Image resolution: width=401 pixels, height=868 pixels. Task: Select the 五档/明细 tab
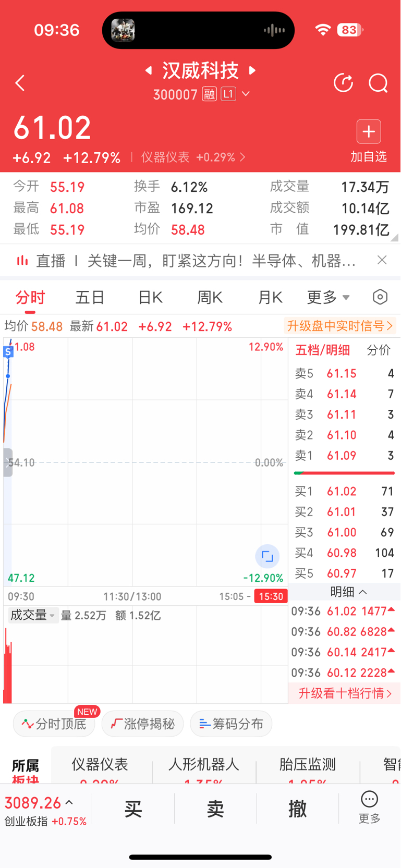[323, 350]
